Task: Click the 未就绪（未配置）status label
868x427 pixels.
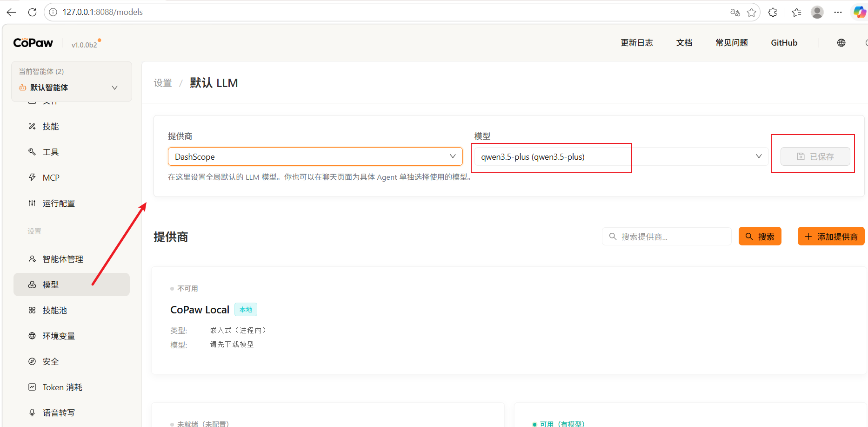Action: [x=203, y=423]
